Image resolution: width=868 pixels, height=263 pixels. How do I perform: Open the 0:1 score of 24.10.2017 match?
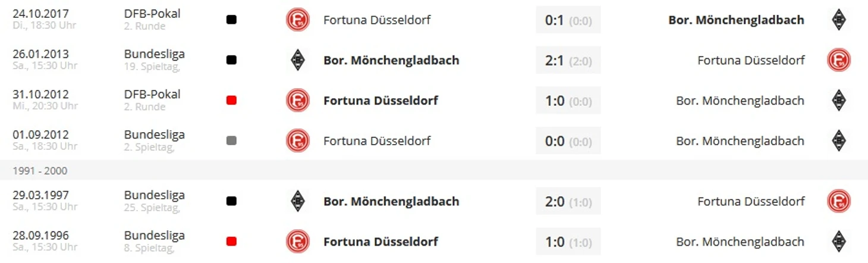click(x=568, y=20)
